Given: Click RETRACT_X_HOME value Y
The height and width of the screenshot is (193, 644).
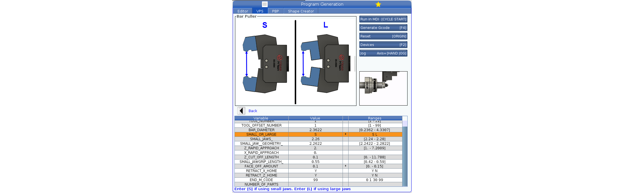Looking at the screenshot, I should point(315,171).
